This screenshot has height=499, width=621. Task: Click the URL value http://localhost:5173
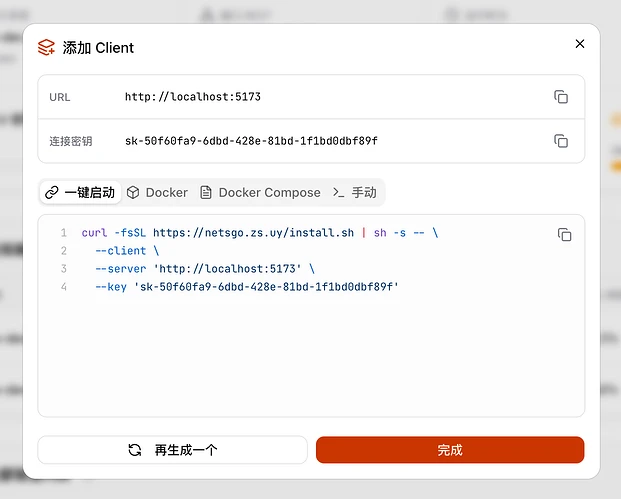(193, 97)
